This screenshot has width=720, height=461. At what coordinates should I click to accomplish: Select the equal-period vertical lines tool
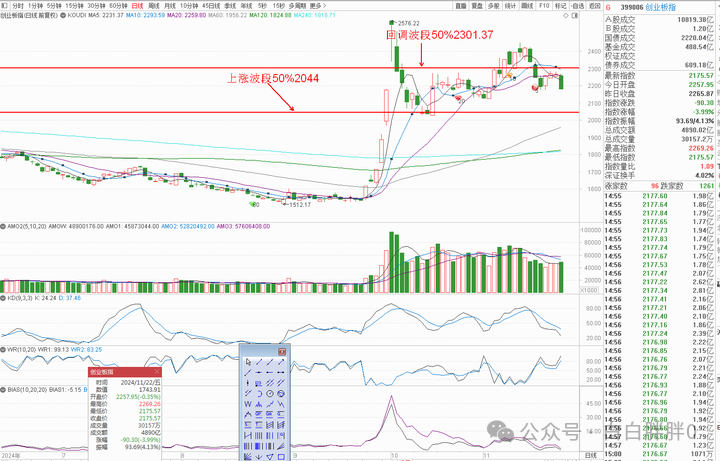click(x=259, y=435)
